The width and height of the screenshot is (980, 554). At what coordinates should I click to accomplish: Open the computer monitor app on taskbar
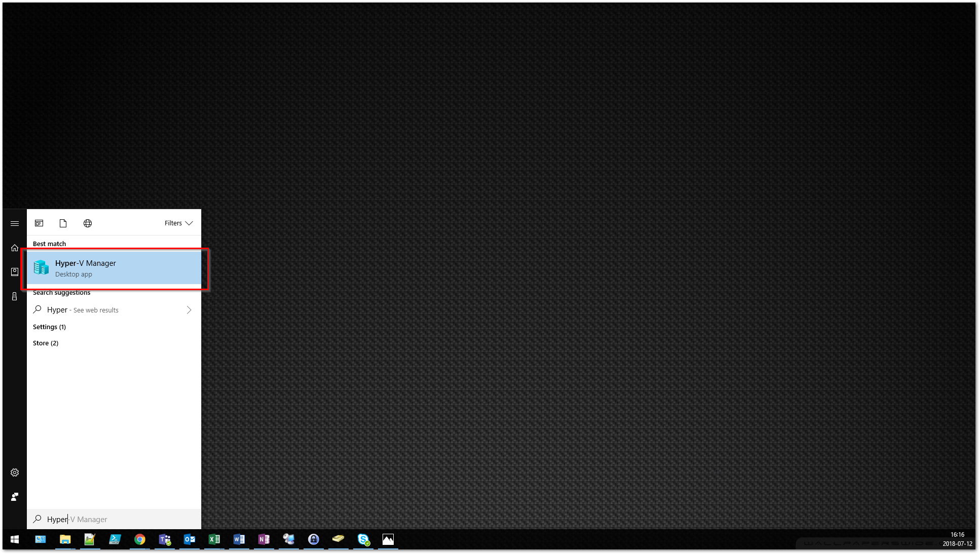click(289, 539)
